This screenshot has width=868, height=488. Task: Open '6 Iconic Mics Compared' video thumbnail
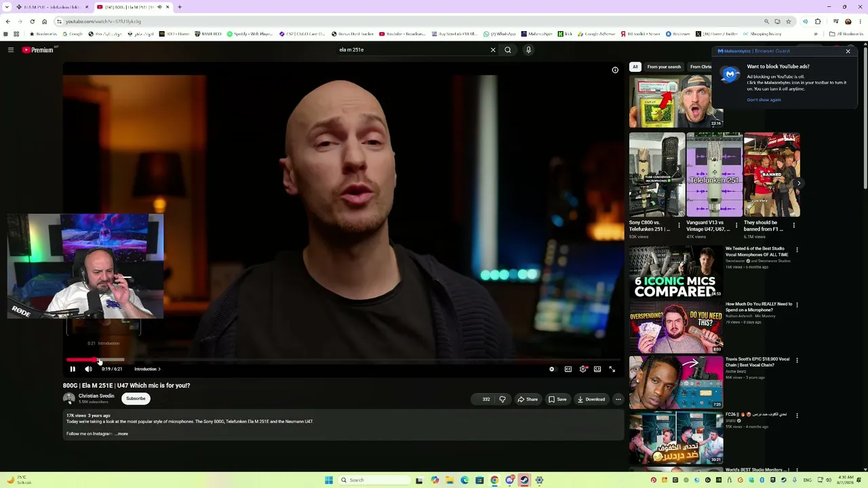coord(676,272)
